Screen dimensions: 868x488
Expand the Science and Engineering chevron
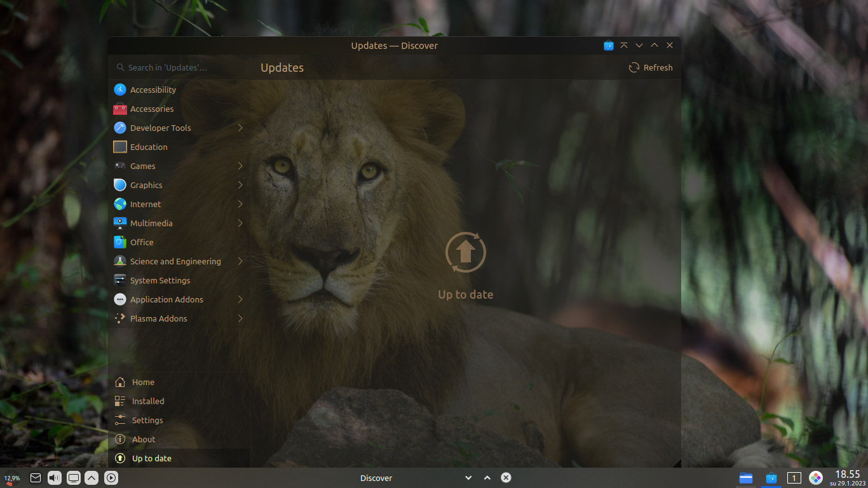240,261
